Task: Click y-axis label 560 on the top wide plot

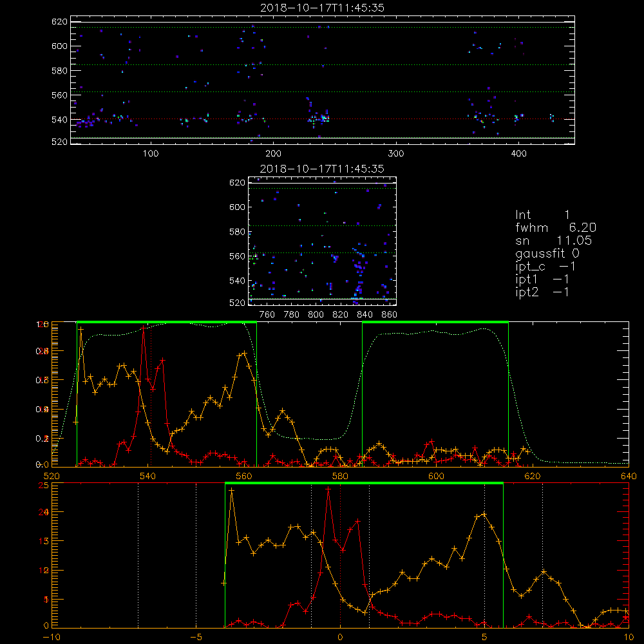Action: click(59, 95)
